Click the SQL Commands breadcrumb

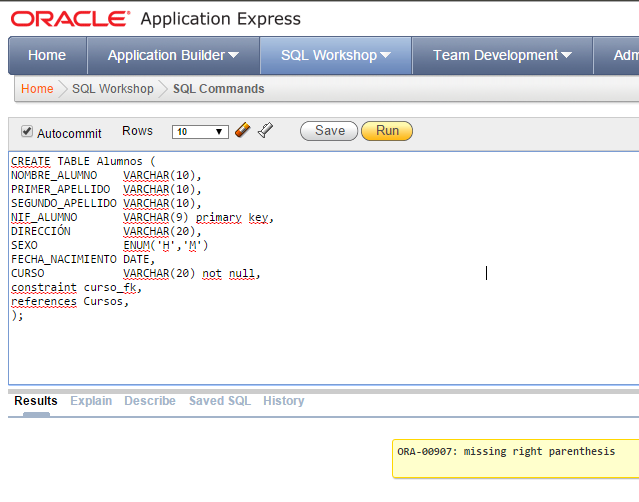(x=219, y=89)
